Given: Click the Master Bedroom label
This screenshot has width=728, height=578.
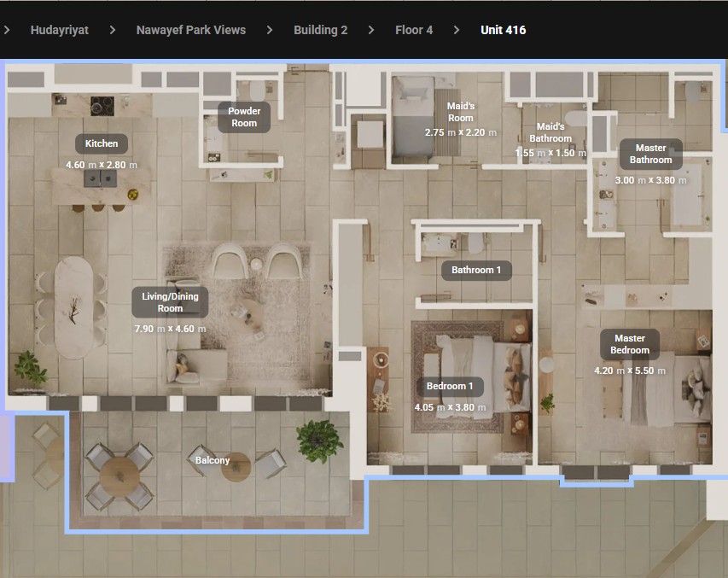Looking at the screenshot, I should 630,344.
